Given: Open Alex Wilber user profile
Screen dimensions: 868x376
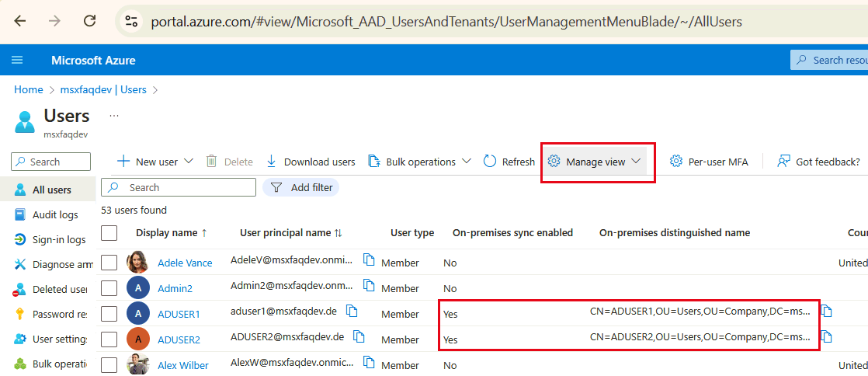Looking at the screenshot, I should [x=183, y=365].
